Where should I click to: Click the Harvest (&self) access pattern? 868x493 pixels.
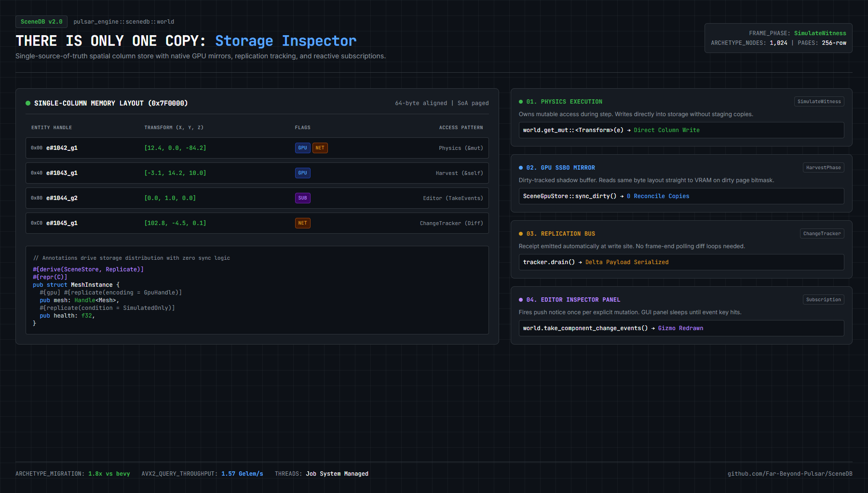[x=460, y=173]
